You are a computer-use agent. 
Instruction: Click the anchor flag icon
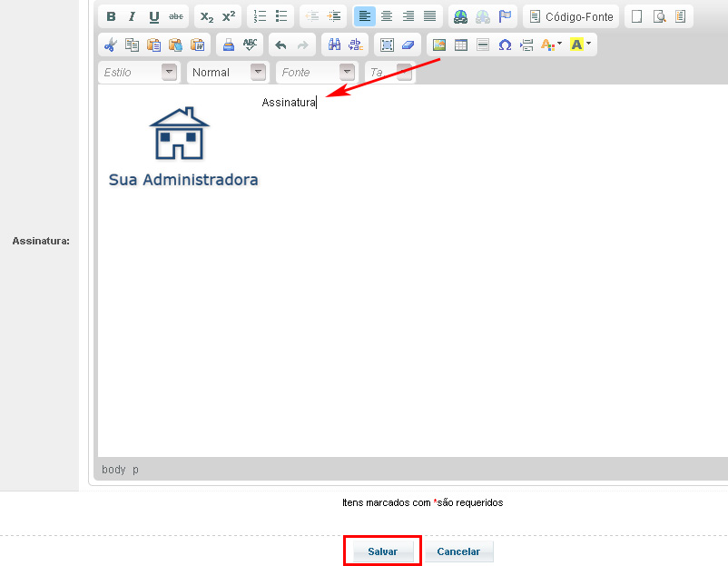tap(505, 16)
